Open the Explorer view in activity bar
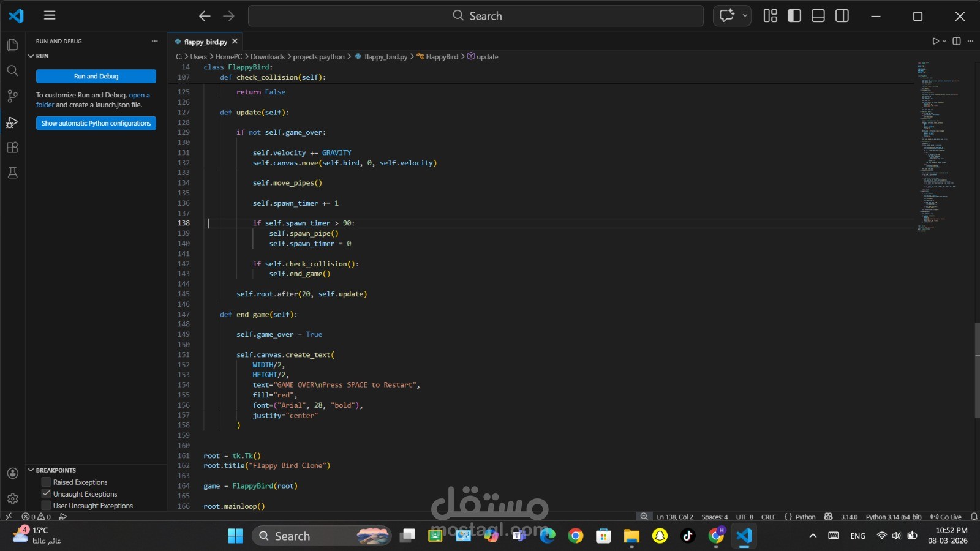The image size is (980, 551). pyautogui.click(x=12, y=45)
